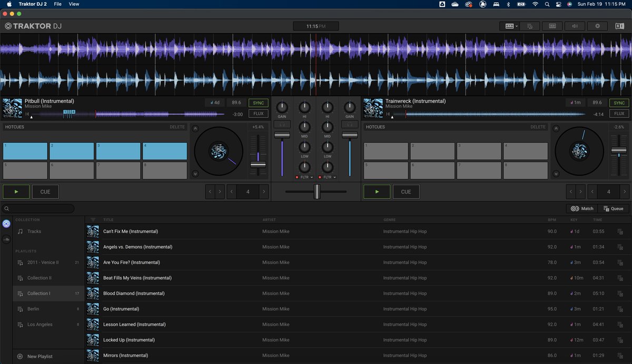Click the left deck tempo fader
The width and height of the screenshot is (632, 364).
click(x=258, y=165)
